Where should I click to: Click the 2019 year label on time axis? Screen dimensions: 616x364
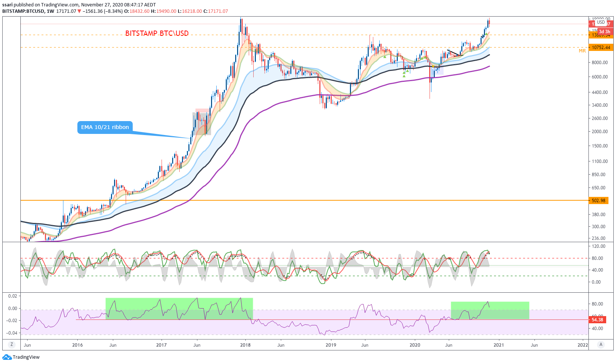pos(331,345)
